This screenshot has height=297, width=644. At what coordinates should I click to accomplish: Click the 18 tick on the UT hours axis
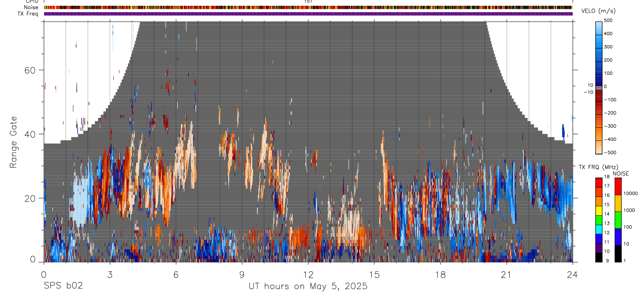(x=440, y=274)
